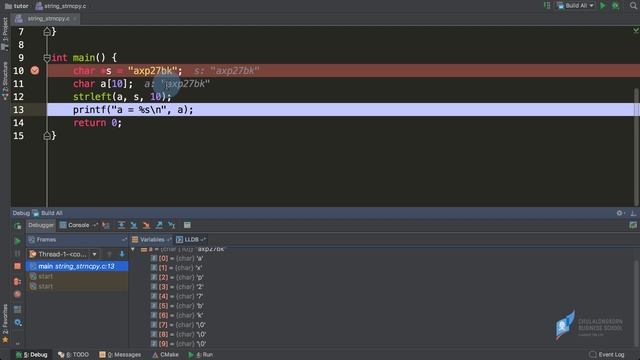Click the Evaluate Expression calculator icon
640x360 pixels.
187,225
